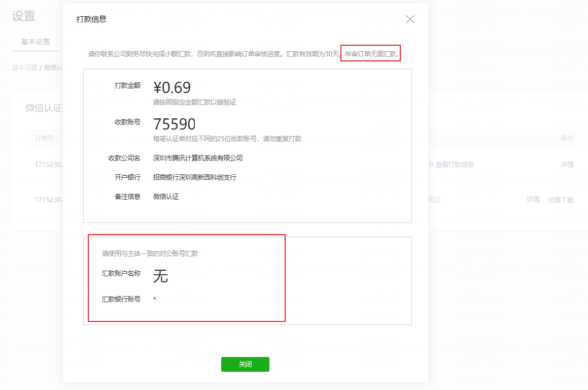Click the 打款信息 dialog title

(x=91, y=19)
